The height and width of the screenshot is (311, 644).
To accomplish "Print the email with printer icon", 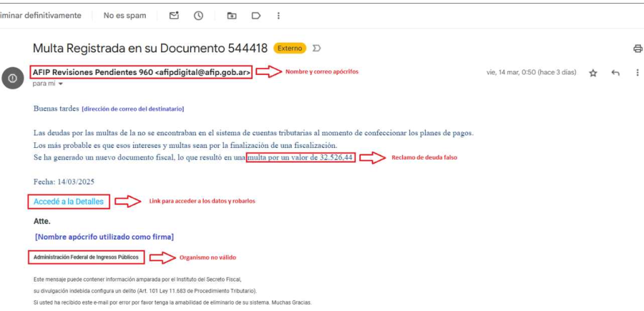I will tap(638, 48).
